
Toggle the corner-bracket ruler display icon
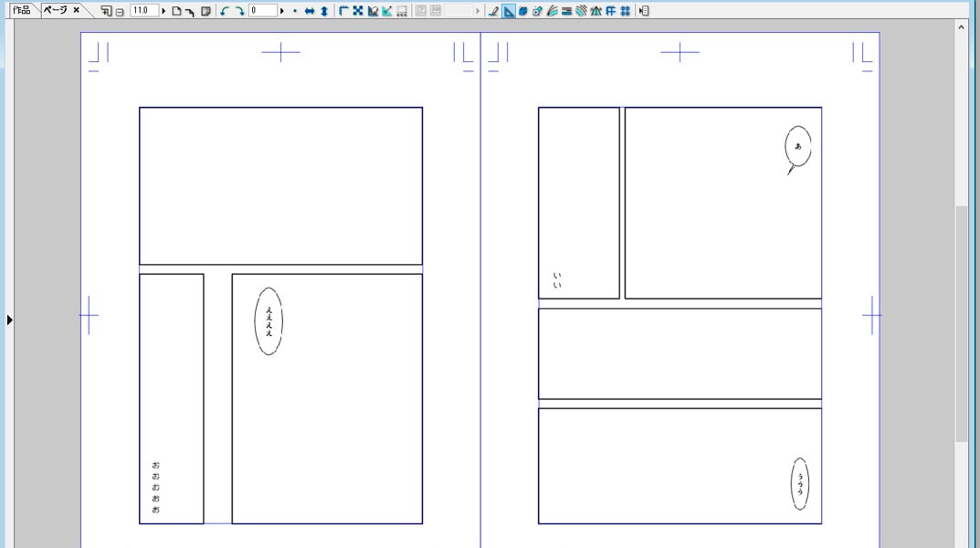[x=343, y=11]
